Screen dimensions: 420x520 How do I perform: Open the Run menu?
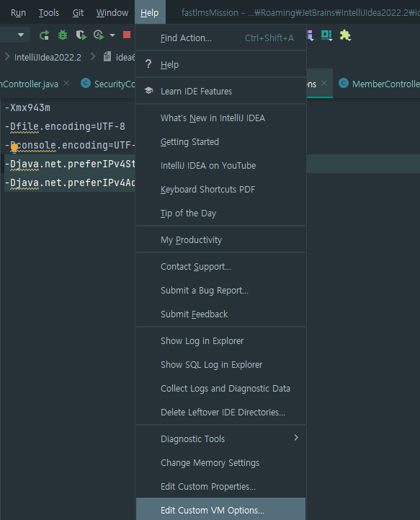pyautogui.click(x=18, y=12)
